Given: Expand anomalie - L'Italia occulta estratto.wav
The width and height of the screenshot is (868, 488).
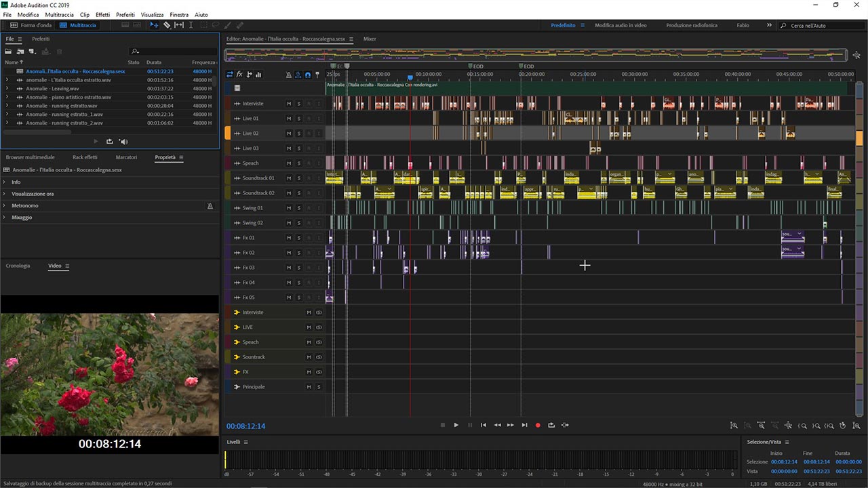Looking at the screenshot, I should click(x=7, y=80).
